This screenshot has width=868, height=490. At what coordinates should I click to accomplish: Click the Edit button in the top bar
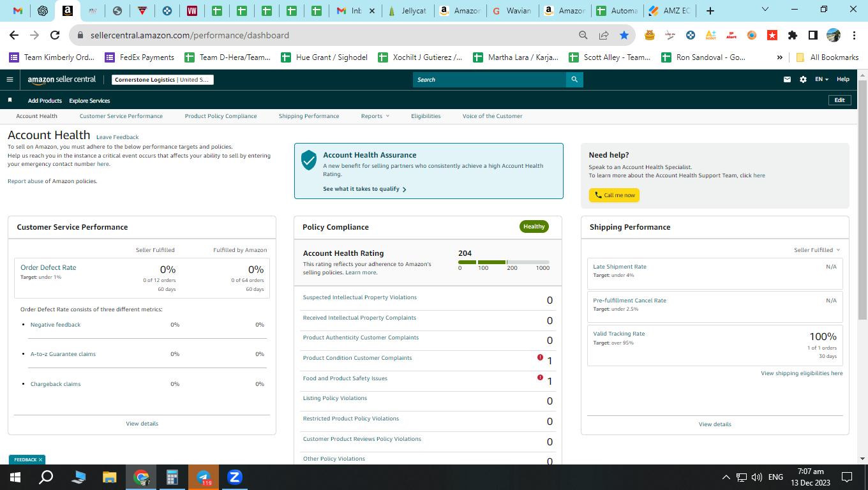coord(839,100)
